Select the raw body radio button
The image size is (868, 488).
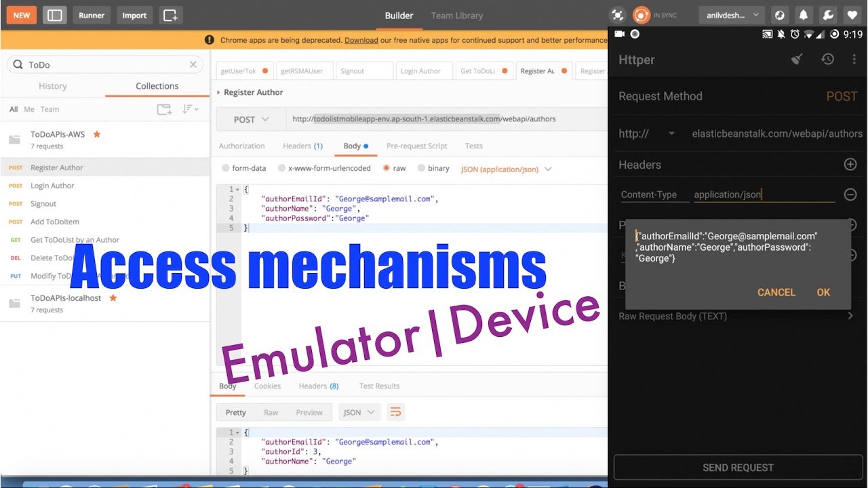(387, 168)
